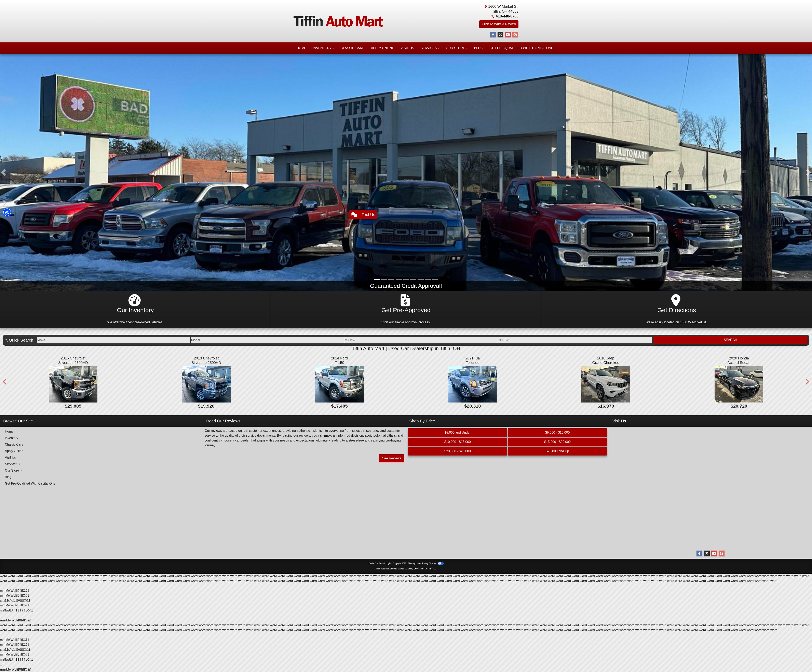812x672 pixels.
Task: Open GET PRE-QUALIFIED WITH CAPITAL ONE nav item
Action: (521, 48)
